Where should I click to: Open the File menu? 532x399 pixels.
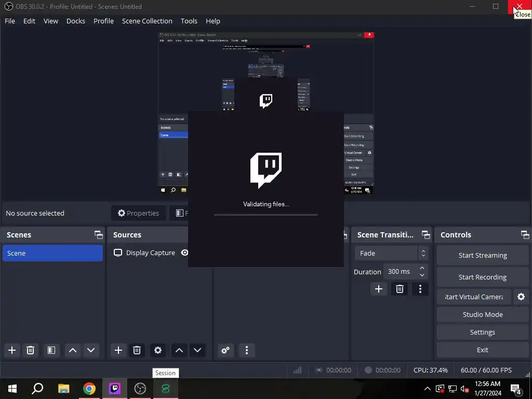[10, 21]
